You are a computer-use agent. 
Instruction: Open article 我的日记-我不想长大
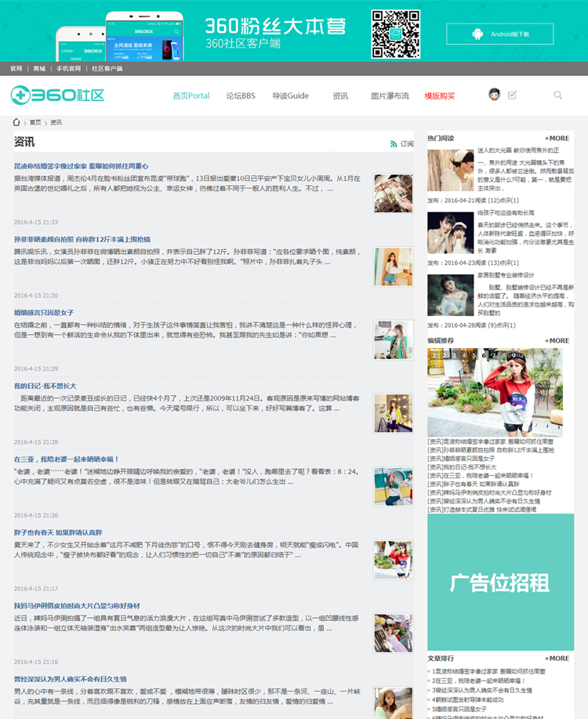coord(45,386)
